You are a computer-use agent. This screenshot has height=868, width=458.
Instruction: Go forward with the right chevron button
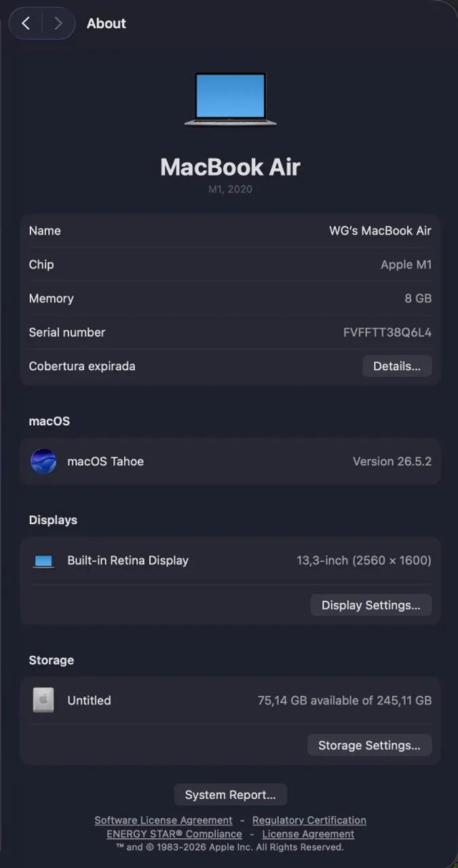click(58, 23)
